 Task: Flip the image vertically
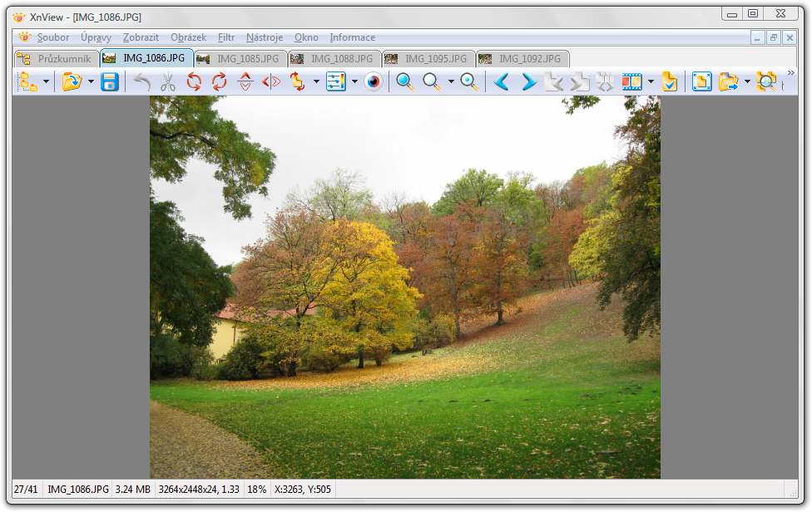(x=245, y=81)
